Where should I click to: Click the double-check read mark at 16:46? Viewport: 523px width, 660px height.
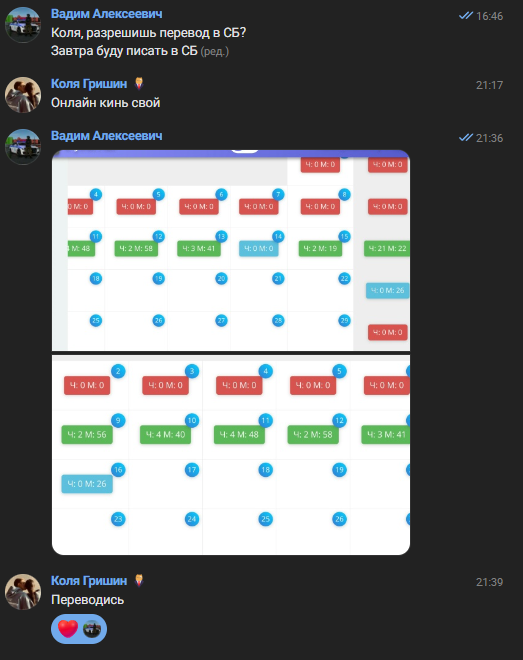466,16
